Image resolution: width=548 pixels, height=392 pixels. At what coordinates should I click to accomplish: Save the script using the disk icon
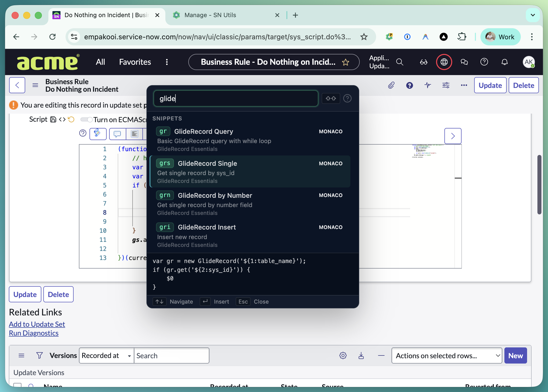tap(53, 119)
